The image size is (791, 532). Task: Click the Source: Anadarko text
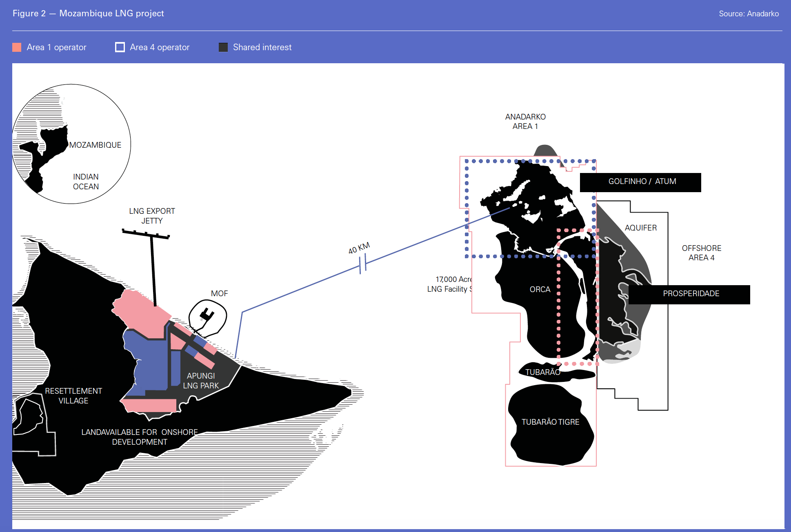(x=749, y=13)
